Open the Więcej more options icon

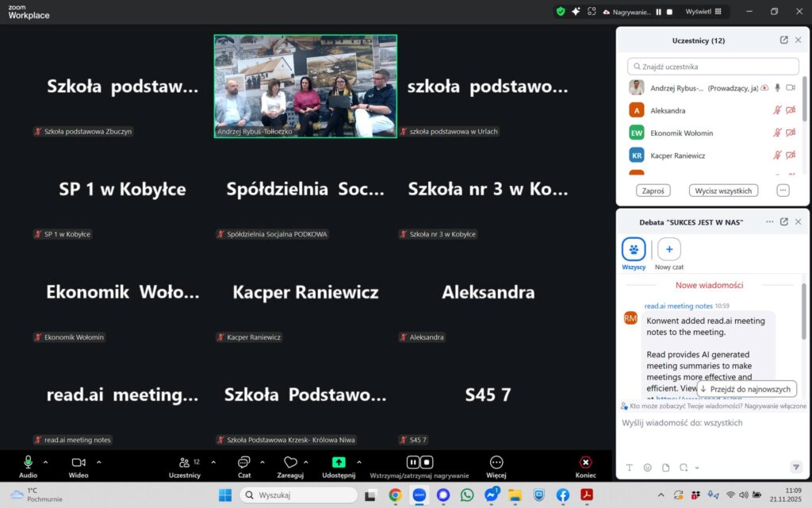496,462
